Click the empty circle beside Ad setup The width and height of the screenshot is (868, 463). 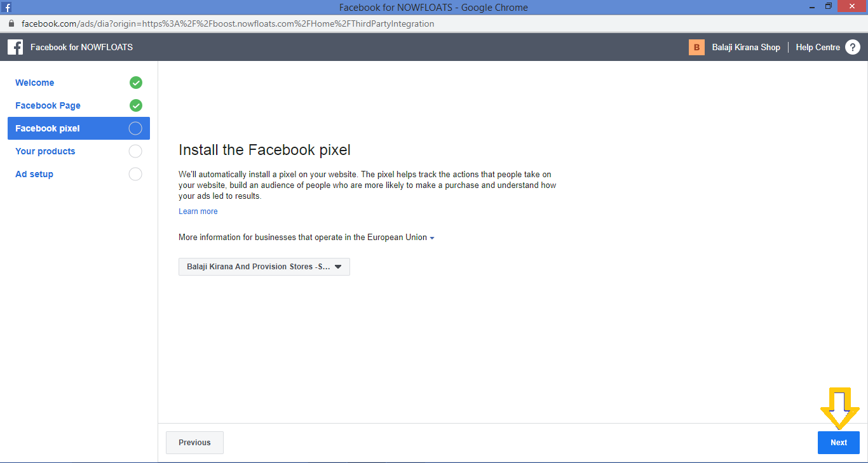tap(135, 174)
